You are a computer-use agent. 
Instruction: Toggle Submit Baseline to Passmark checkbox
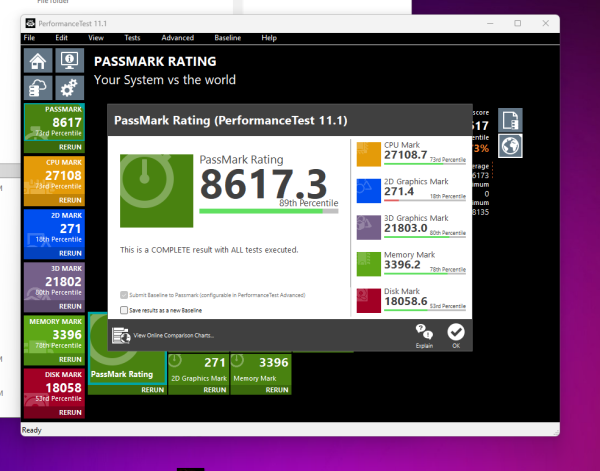[124, 295]
